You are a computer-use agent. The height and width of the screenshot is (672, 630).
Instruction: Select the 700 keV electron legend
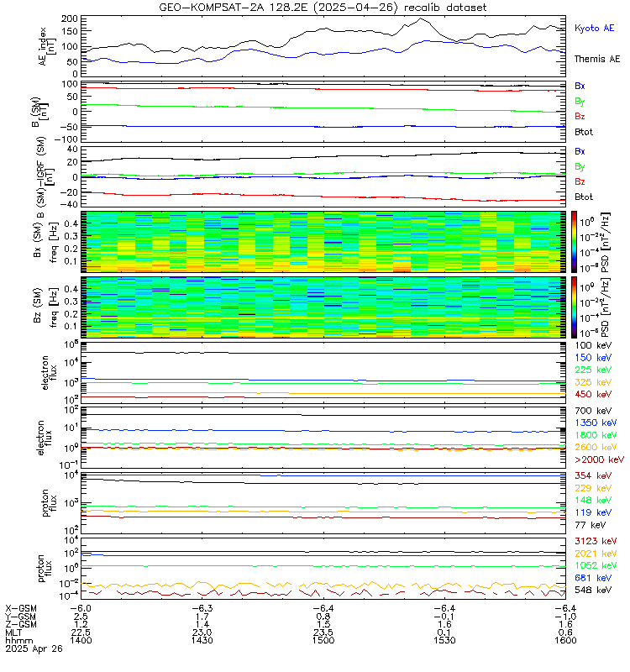click(593, 411)
